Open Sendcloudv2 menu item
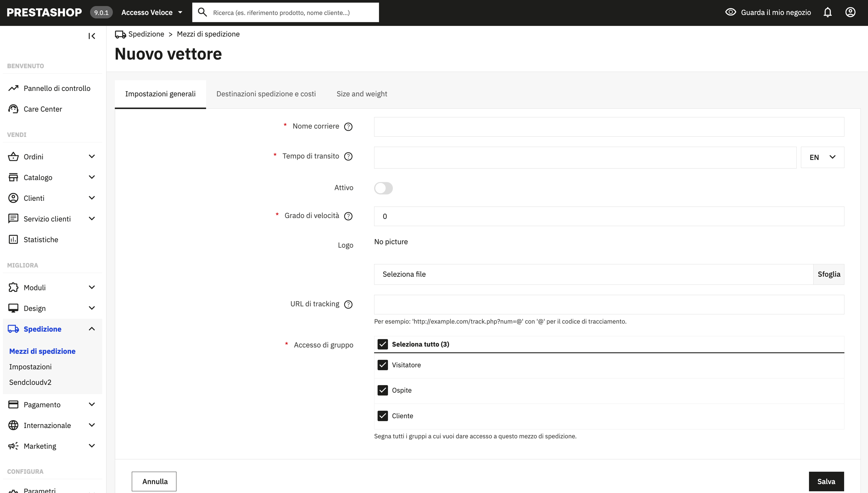Screen dimensions: 868x493 tap(31, 382)
